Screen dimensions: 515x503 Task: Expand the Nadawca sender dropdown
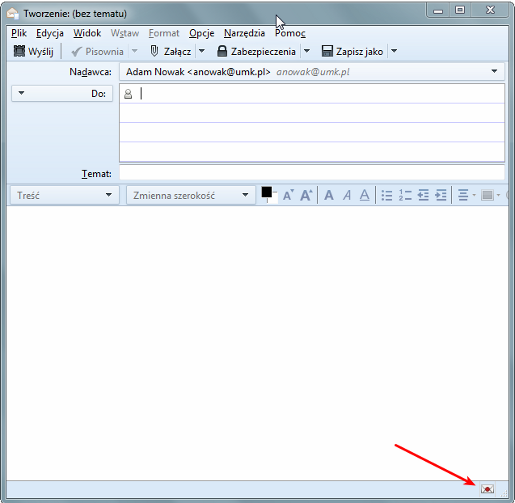tap(494, 71)
